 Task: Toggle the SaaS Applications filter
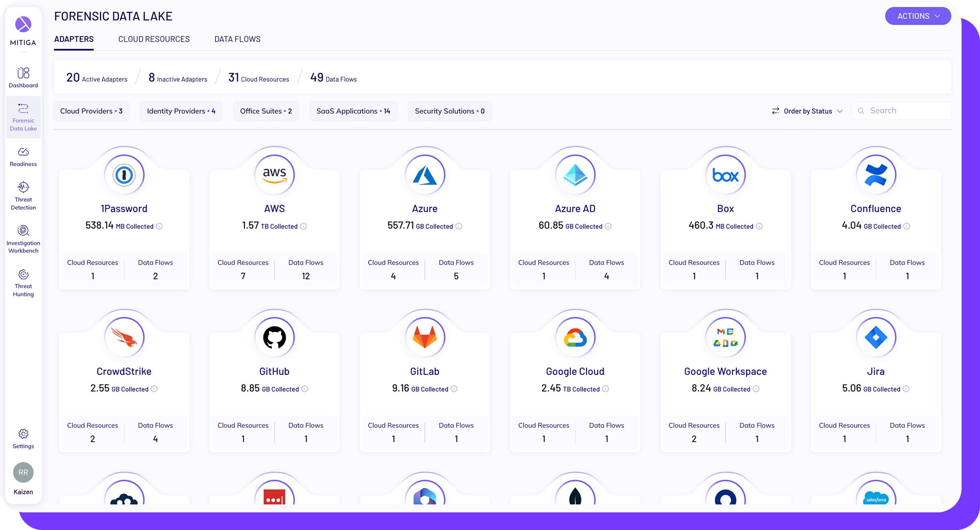tap(353, 111)
